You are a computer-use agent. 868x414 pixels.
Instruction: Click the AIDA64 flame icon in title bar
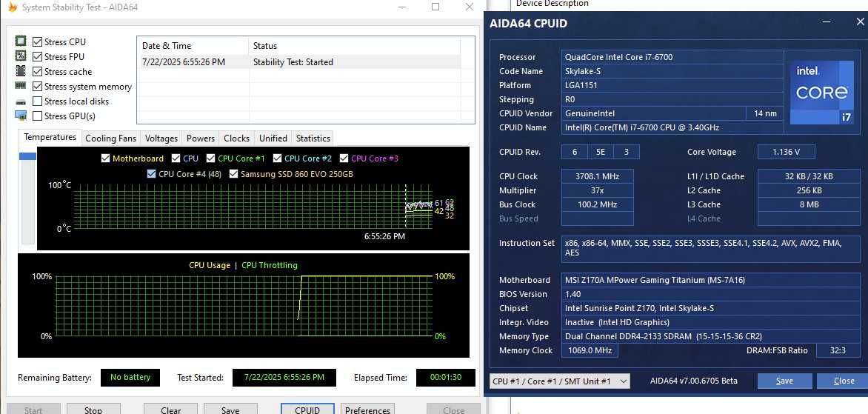[x=12, y=7]
